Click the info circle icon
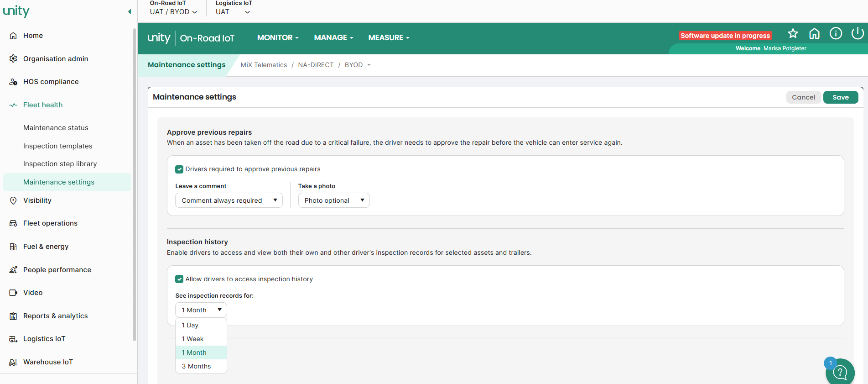 point(836,33)
